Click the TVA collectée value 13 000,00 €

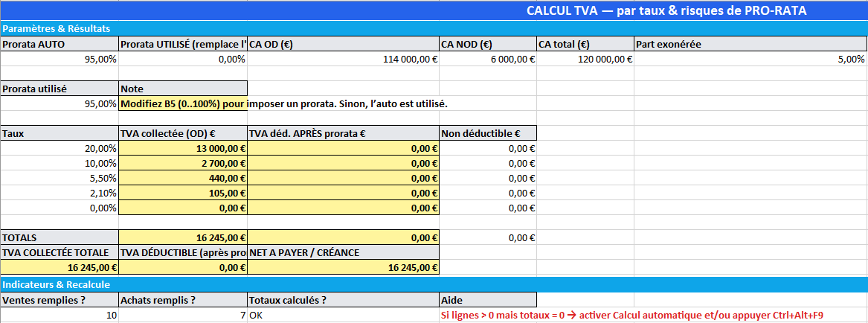pos(182,148)
